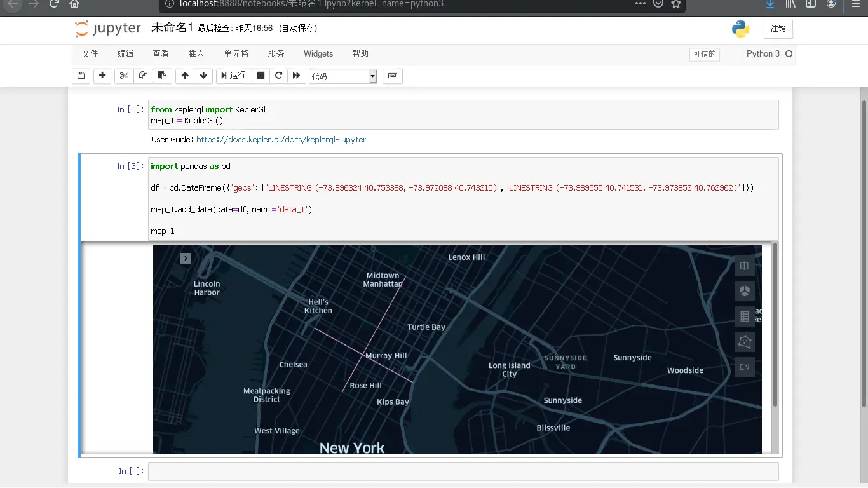Click the output area scrollbar beside the map

[775, 324]
